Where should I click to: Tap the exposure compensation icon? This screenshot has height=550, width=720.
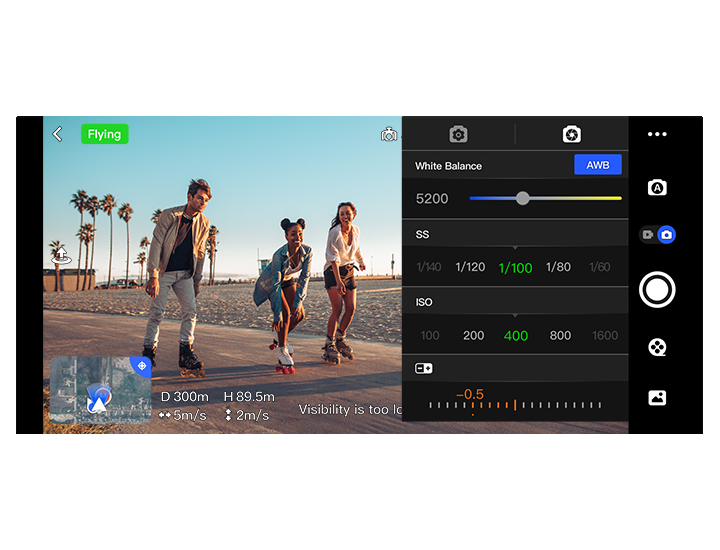click(424, 368)
